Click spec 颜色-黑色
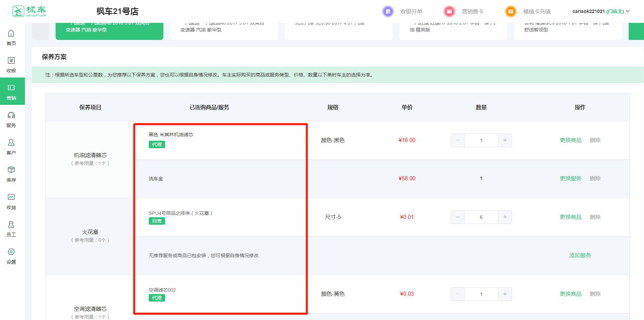Image resolution: width=644 pixels, height=320 pixels. 333,140
